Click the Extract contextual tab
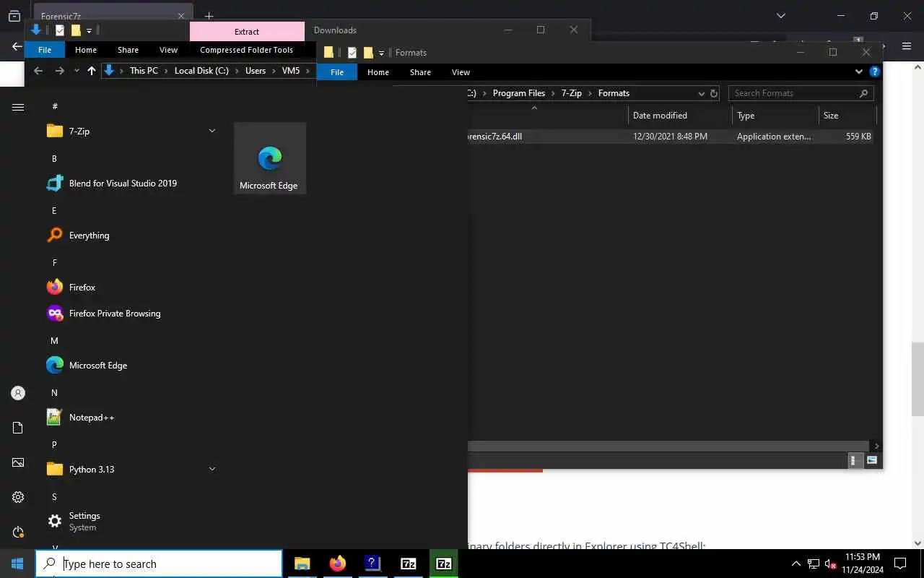924x578 pixels. [247, 31]
